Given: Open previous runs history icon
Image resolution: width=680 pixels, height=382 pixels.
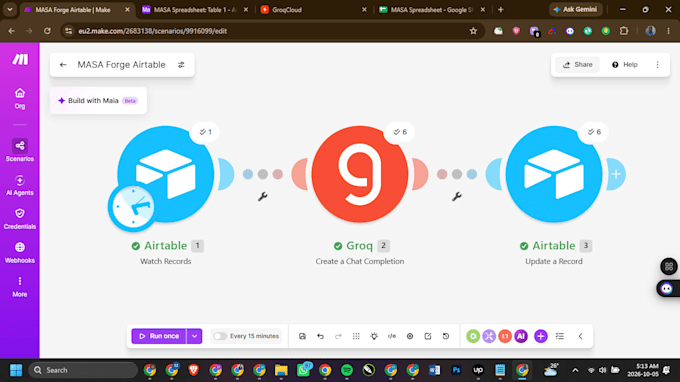Looking at the screenshot, I should pos(446,336).
